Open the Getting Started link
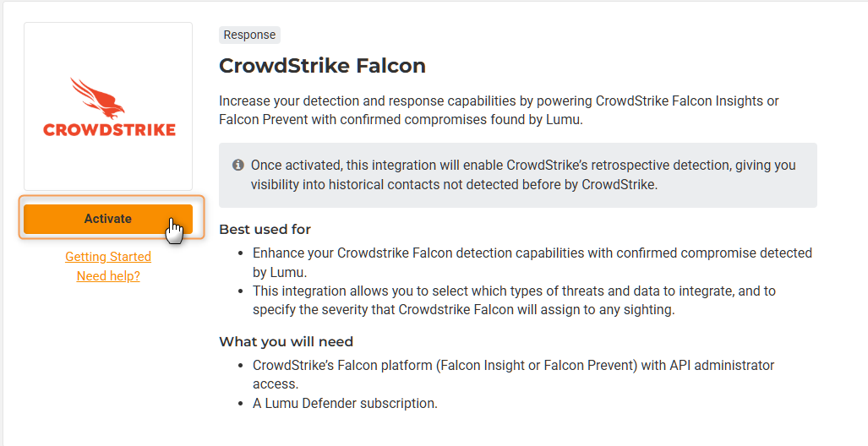The height and width of the screenshot is (446, 868). (108, 257)
